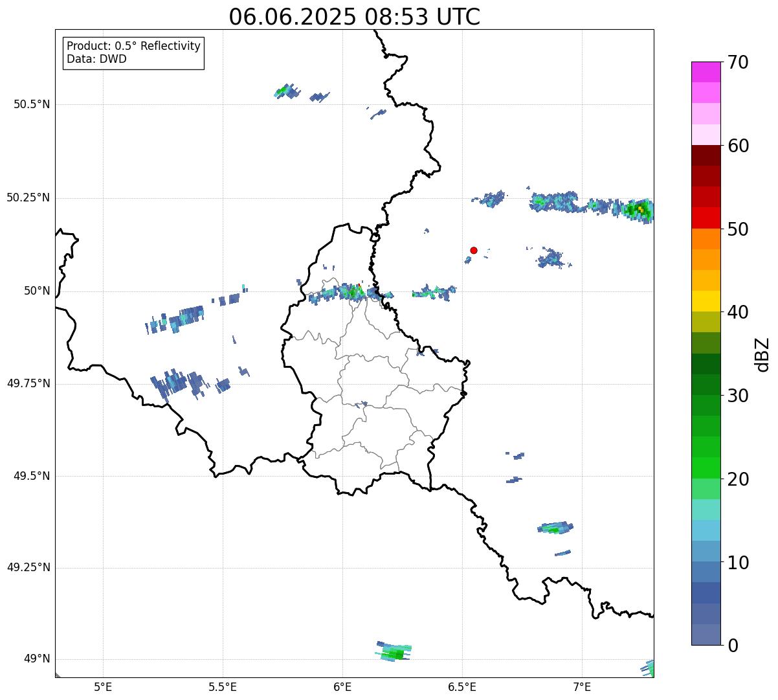
Task: Click the green radar echo at the bottom near 49°N
Action: pyautogui.click(x=394, y=651)
